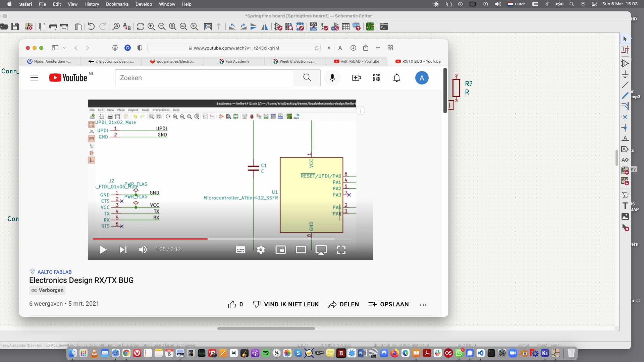Run electrical rules checker icon

pos(324,26)
